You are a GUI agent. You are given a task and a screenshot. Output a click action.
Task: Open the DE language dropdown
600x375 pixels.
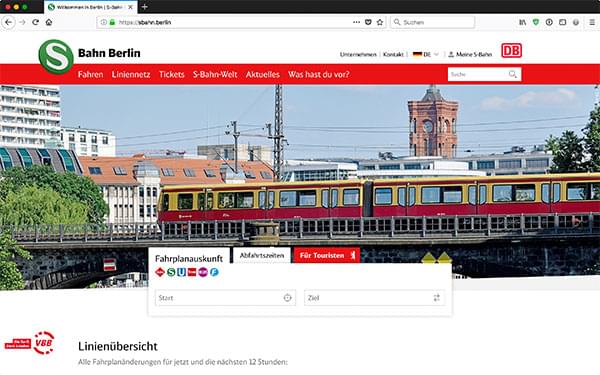[426, 54]
